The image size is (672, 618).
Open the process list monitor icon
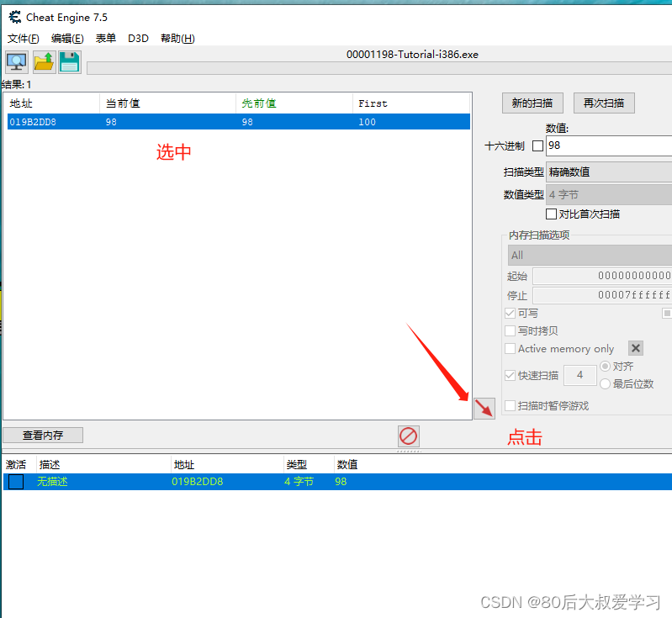pyautogui.click(x=17, y=62)
